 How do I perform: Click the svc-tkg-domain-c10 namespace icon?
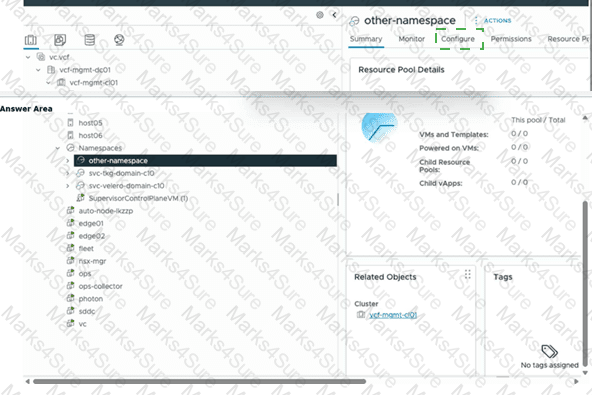click(x=80, y=173)
